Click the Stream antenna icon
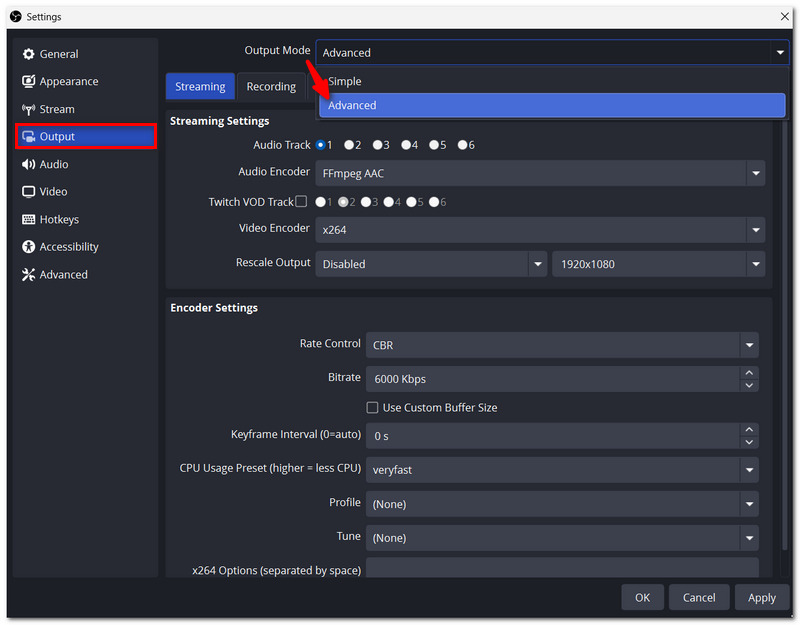This screenshot has height=625, width=800. click(x=29, y=109)
